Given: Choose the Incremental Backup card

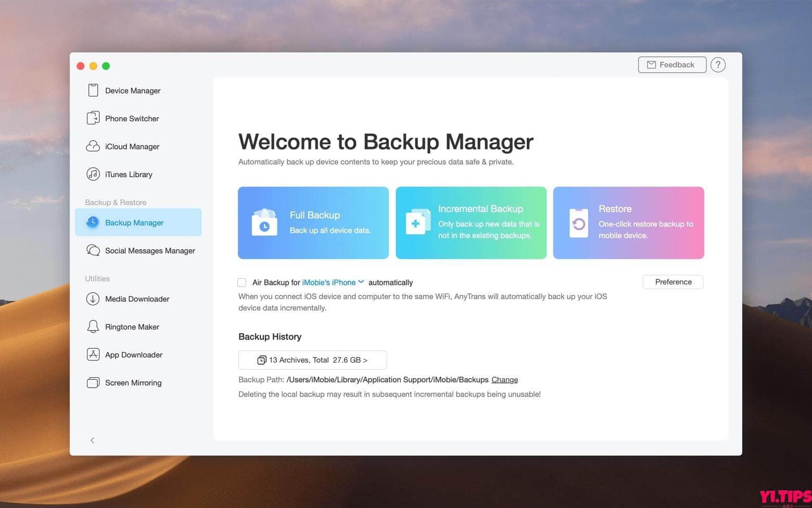Looking at the screenshot, I should (471, 222).
